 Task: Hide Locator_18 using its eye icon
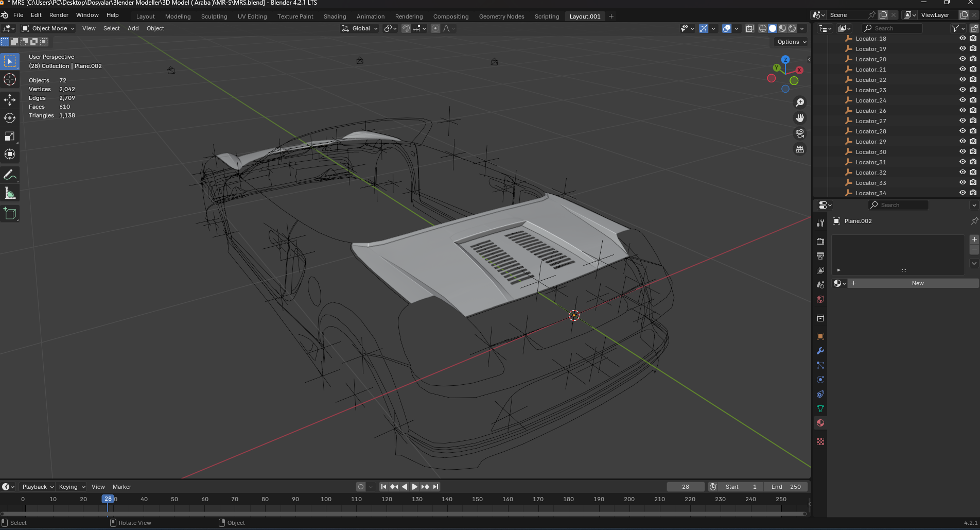[x=962, y=39]
